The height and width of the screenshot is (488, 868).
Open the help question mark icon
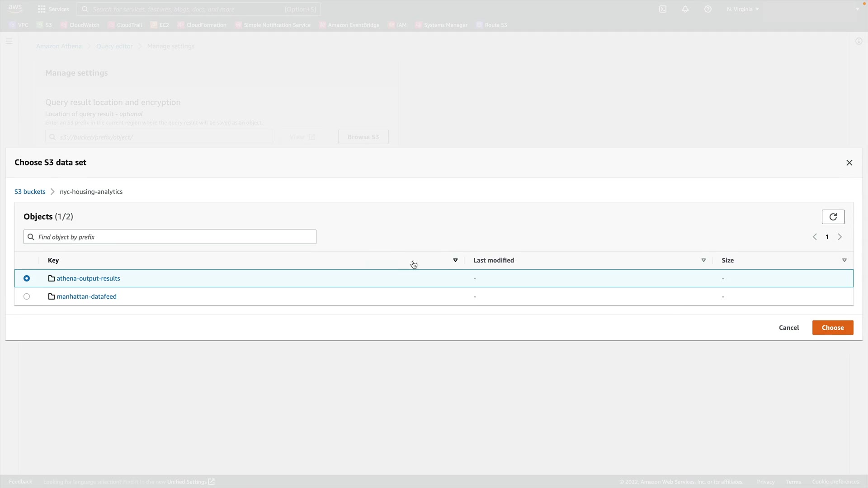point(708,9)
